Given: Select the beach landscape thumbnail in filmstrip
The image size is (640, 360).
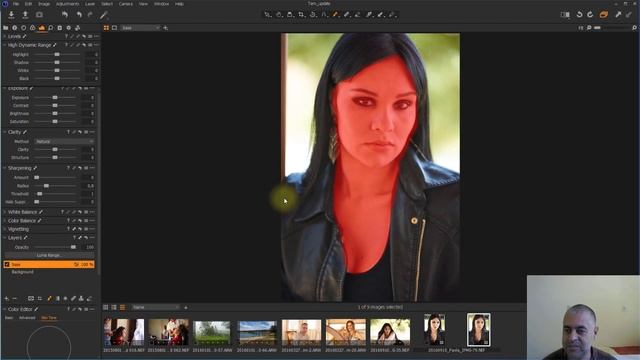Looking at the screenshot, I should [x=257, y=332].
